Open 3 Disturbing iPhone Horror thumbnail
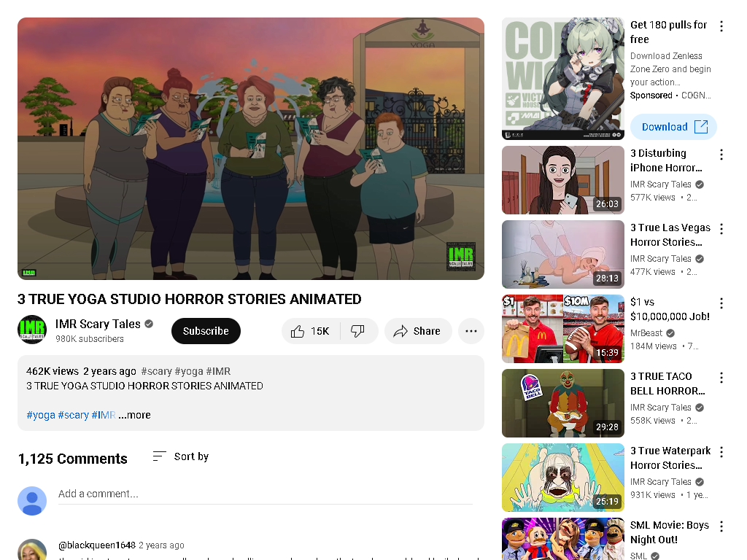This screenshot has height=560, width=747. (562, 180)
